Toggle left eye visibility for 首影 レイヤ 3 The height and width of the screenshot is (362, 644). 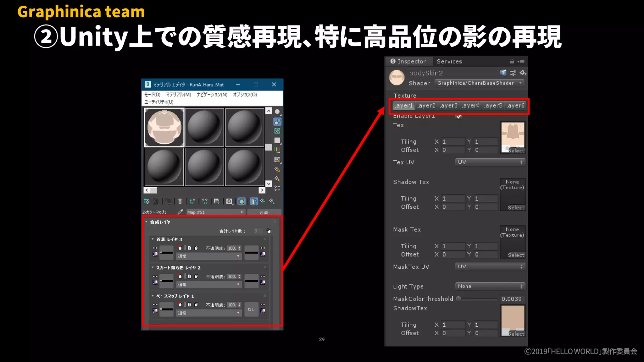155,248
